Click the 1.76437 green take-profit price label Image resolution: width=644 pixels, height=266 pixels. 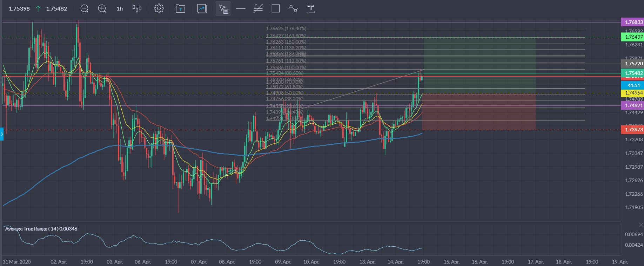tap(632, 37)
